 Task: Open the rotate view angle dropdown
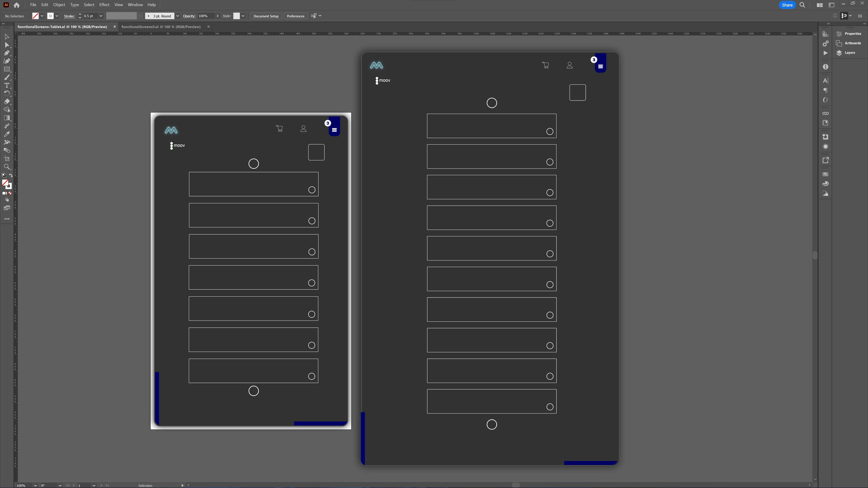[x=60, y=485]
